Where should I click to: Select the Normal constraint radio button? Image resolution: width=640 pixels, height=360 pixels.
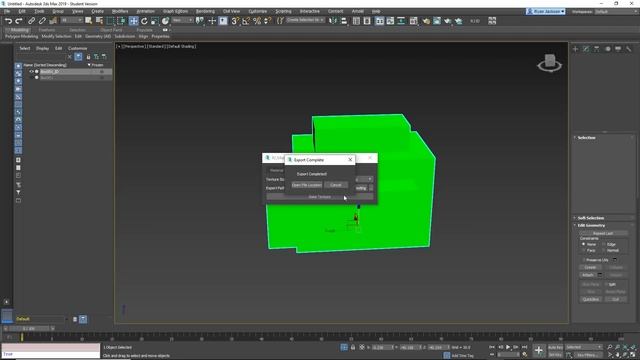pos(604,250)
